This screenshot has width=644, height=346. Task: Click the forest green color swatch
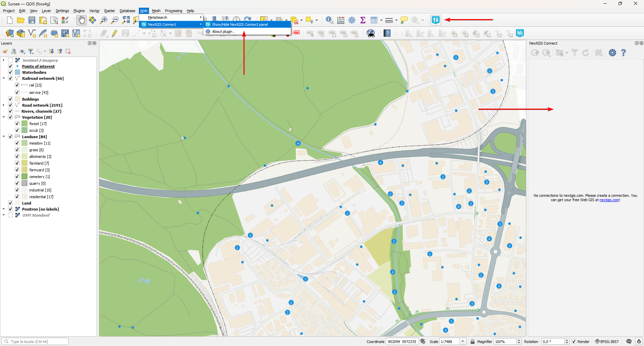point(24,124)
